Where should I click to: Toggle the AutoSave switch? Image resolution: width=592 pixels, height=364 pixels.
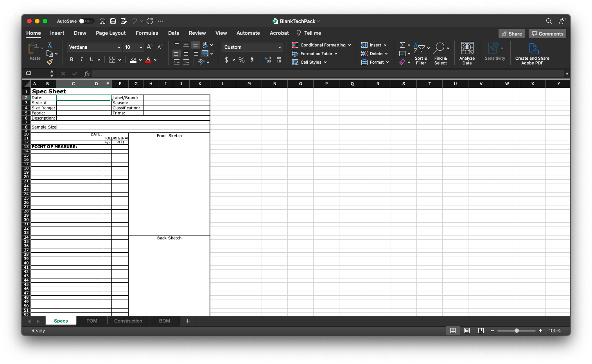[86, 21]
